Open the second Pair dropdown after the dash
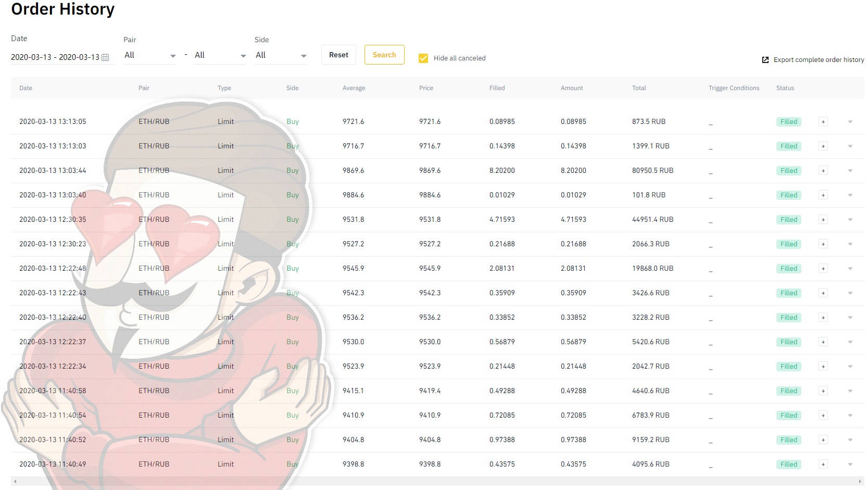The width and height of the screenshot is (868, 490). pos(220,55)
